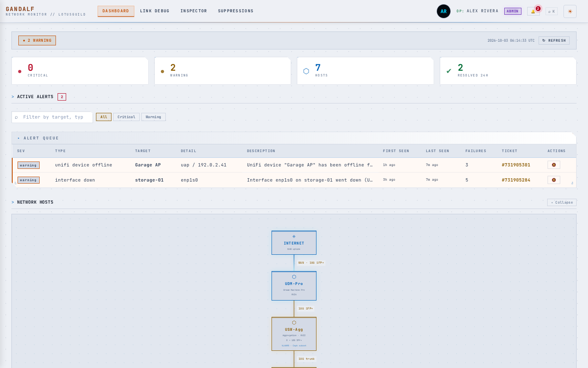
Task: Open ticket #731905301
Action: [x=516, y=165]
